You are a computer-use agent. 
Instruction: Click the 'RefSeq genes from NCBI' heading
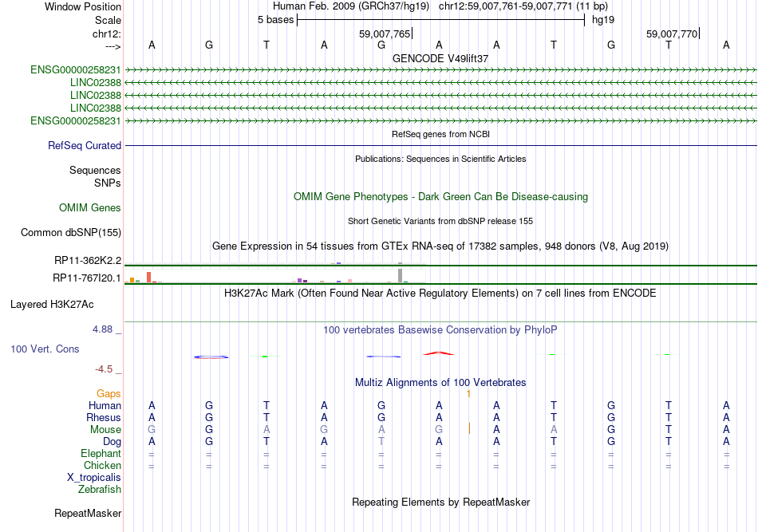click(440, 134)
